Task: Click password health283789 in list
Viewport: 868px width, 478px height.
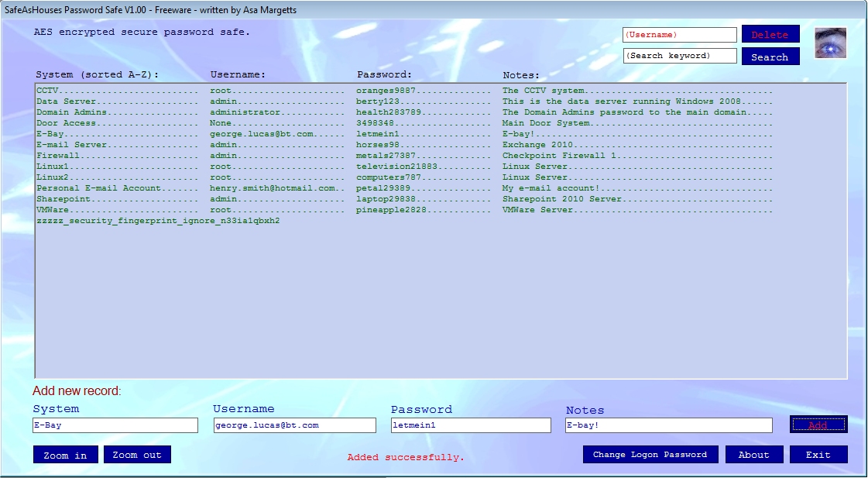Action: point(389,112)
